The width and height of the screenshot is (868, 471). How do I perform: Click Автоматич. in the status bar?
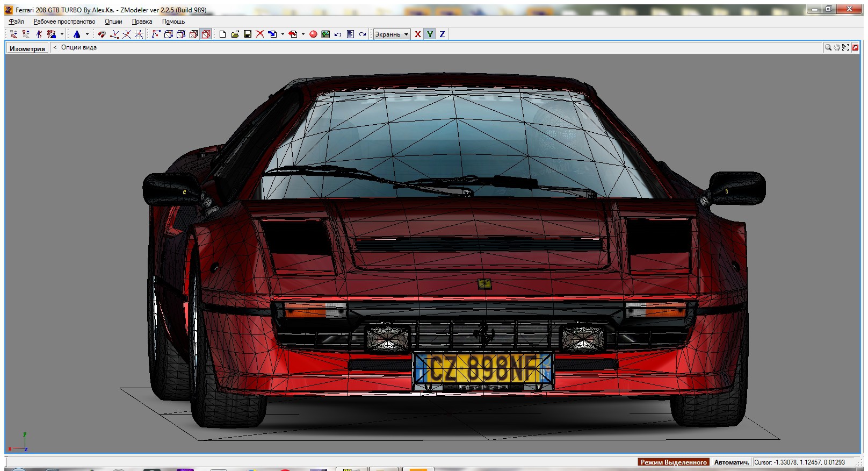(731, 462)
